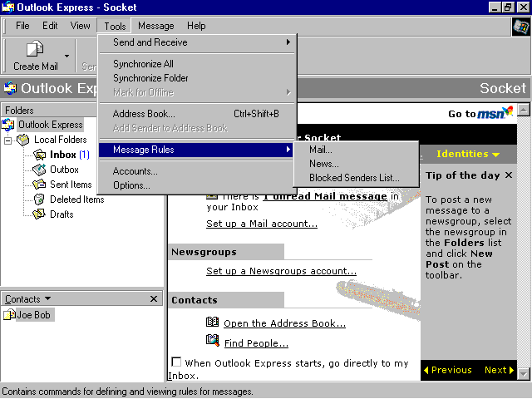Choose Mail... from Message Rules submenu
The height and width of the screenshot is (399, 532).
coord(356,150)
